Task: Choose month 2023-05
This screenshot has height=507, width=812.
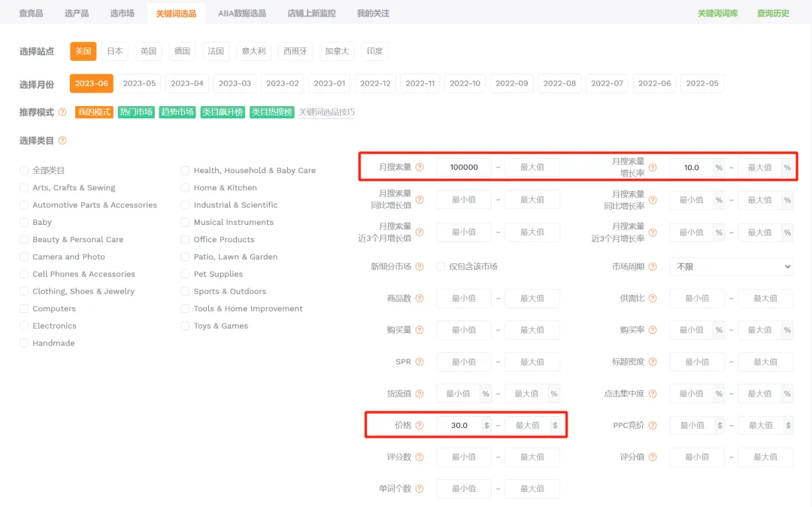Action: pos(139,83)
